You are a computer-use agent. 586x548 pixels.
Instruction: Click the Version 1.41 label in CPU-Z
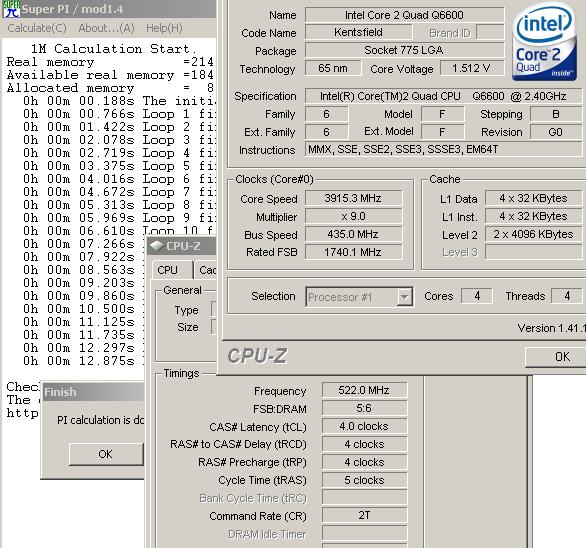point(551,328)
